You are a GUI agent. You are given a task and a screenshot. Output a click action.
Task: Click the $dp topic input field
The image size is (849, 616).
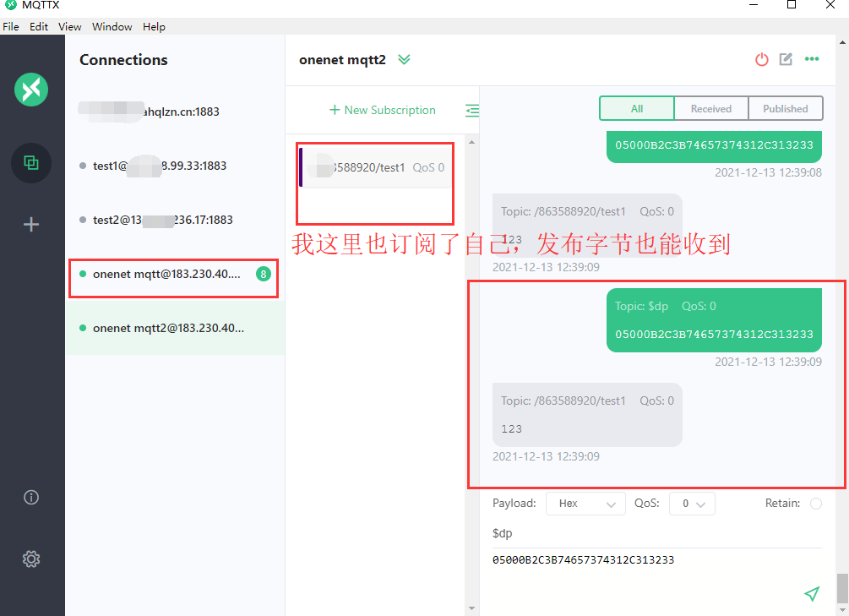pos(656,534)
